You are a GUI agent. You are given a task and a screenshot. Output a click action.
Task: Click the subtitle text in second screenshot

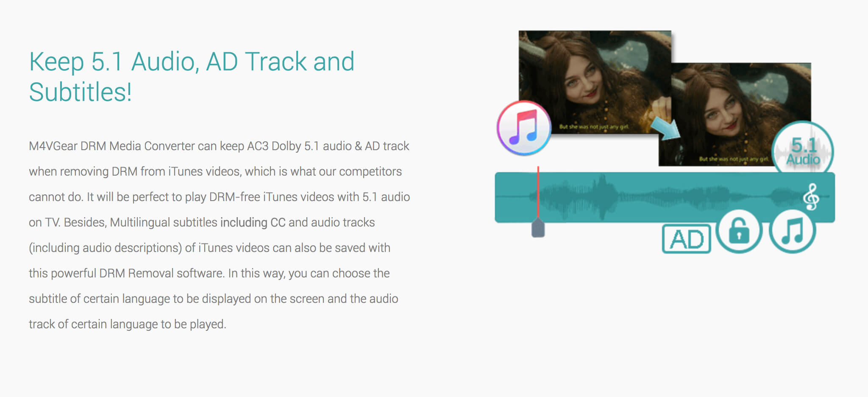[x=734, y=159]
